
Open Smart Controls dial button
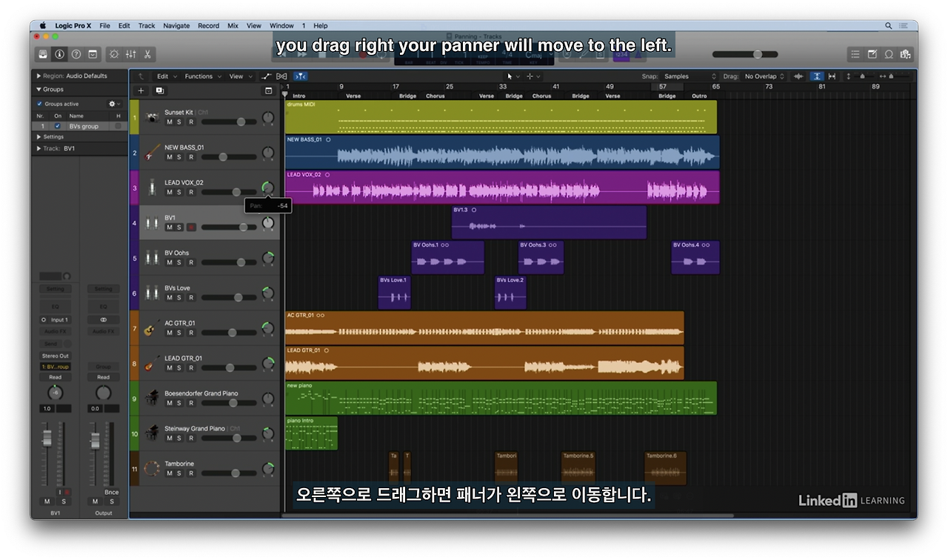tap(114, 54)
